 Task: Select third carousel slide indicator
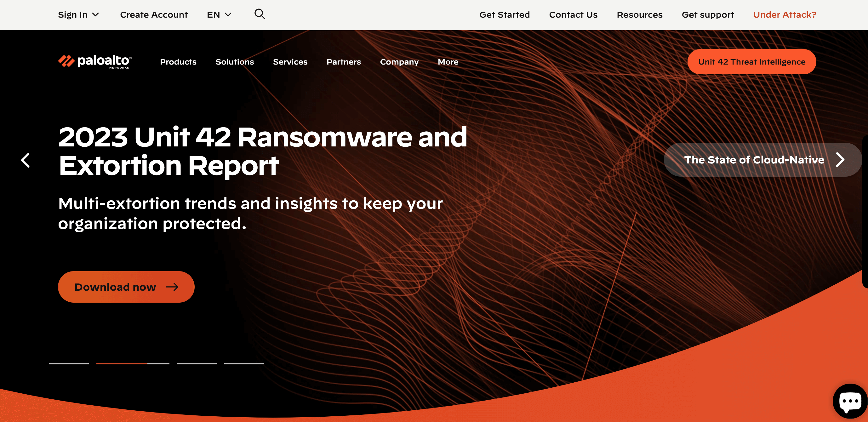[197, 364]
